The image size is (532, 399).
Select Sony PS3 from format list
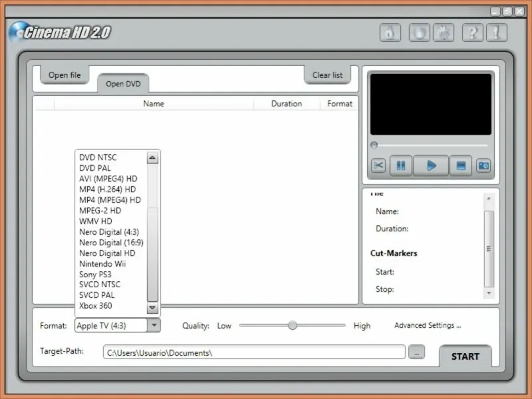[95, 274]
